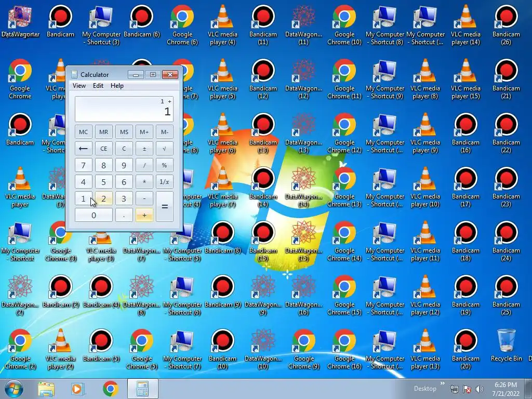Viewport: 532px width, 399px height.
Task: Click the Desktop toolbar label on taskbar
Action: 425,389
